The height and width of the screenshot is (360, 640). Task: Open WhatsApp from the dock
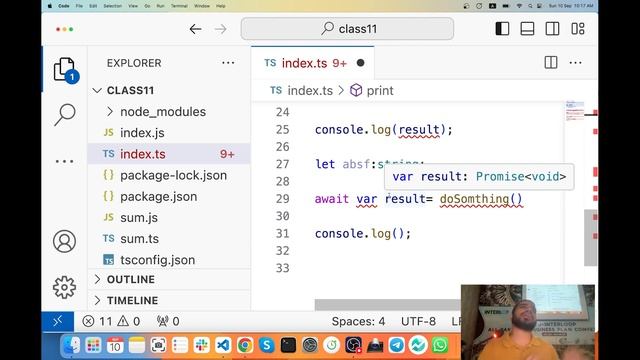click(440, 345)
